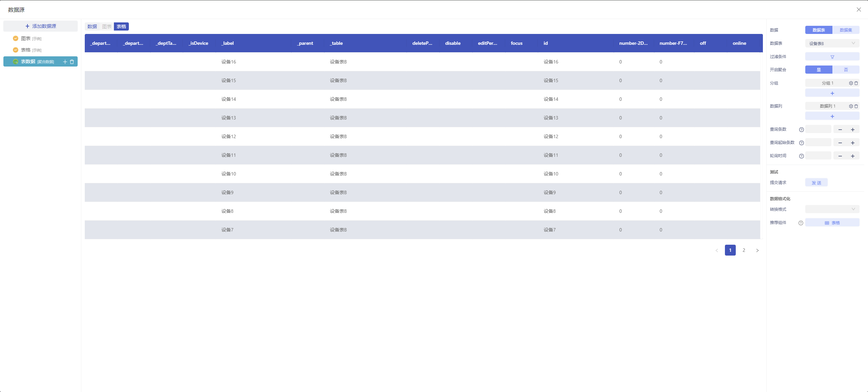The height and width of the screenshot is (392, 868).
Task: Click page 1 in pagination
Action: click(730, 250)
